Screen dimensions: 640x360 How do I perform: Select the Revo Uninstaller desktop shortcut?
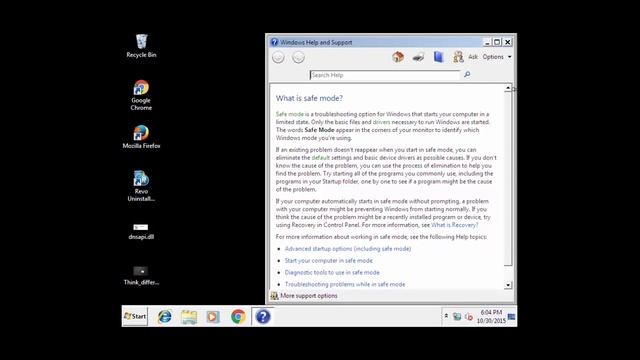point(141,186)
